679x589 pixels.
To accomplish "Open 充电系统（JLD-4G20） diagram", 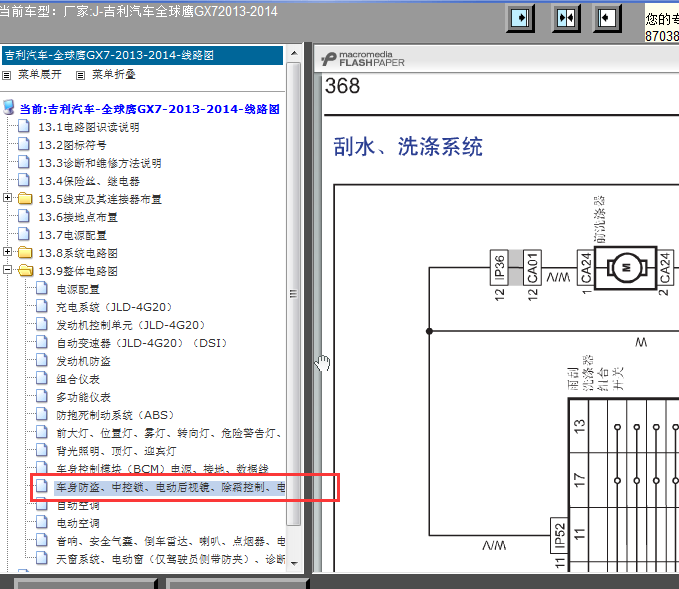I will (x=114, y=307).
